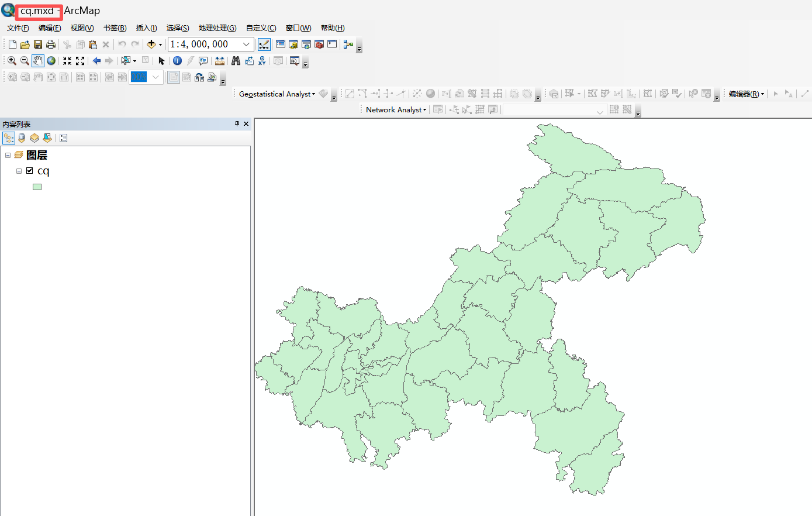Pick the Select Elements arrow tool
Viewport: 812px width, 516px height.
161,61
